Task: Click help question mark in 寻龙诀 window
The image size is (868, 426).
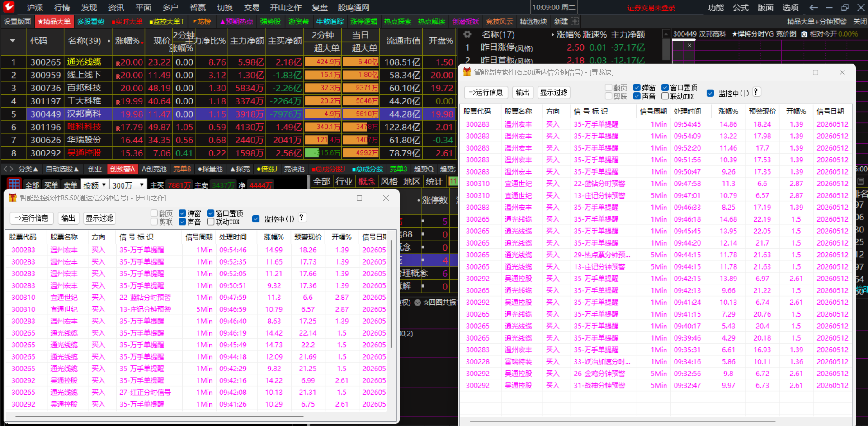Action: [755, 92]
